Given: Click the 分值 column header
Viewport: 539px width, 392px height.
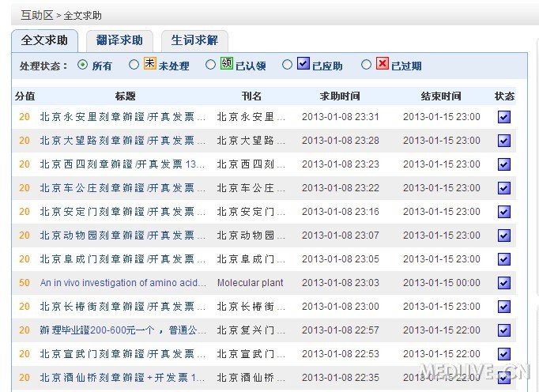Looking at the screenshot, I should coord(24,96).
